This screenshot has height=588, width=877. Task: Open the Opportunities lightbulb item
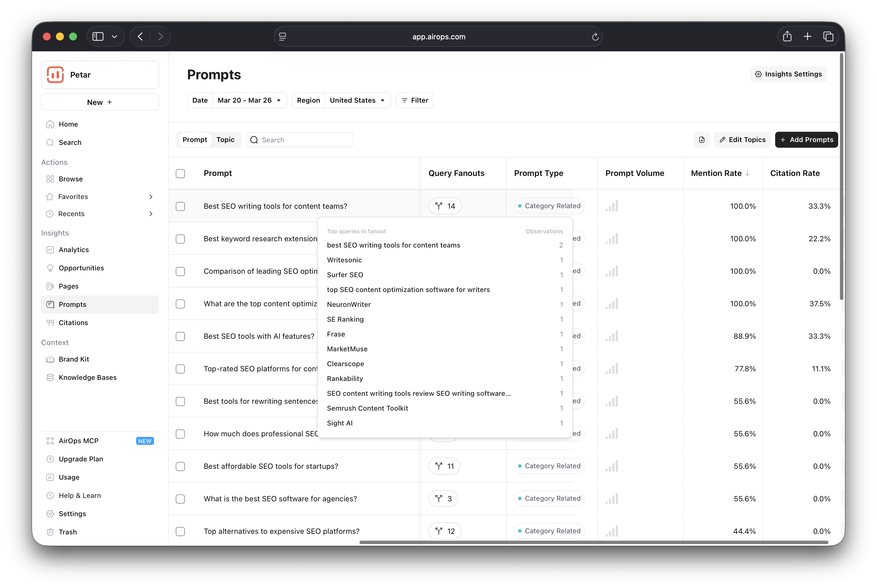pos(81,268)
